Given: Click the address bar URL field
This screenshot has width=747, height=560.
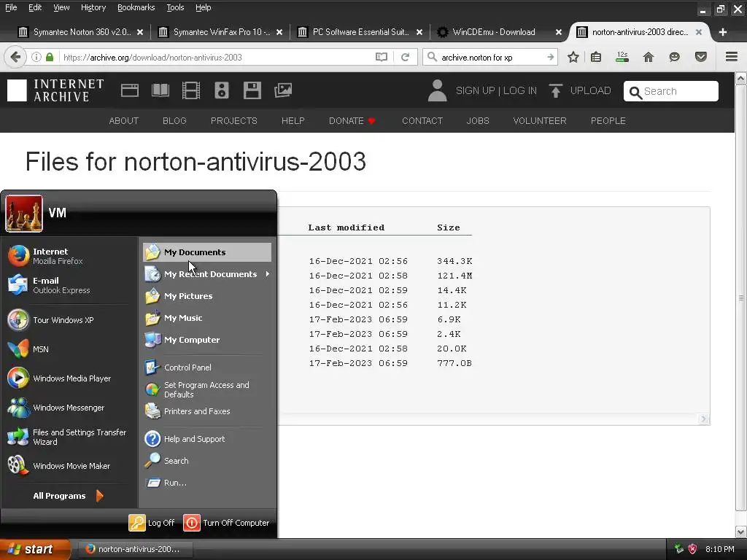Looking at the screenshot, I should click(x=217, y=57).
